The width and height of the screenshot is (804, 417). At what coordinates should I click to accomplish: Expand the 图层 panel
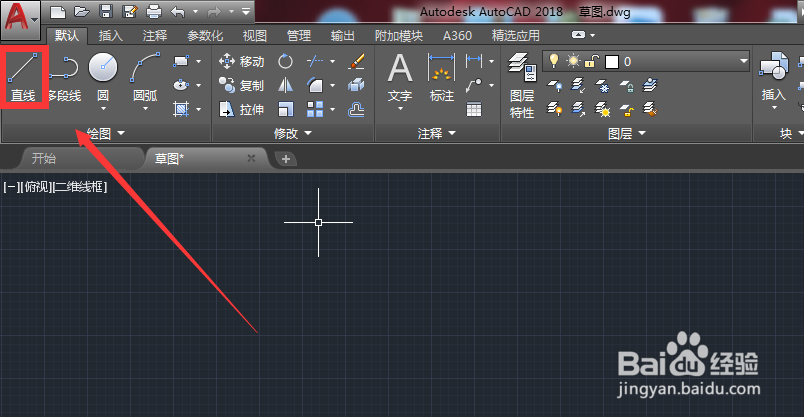point(627,133)
